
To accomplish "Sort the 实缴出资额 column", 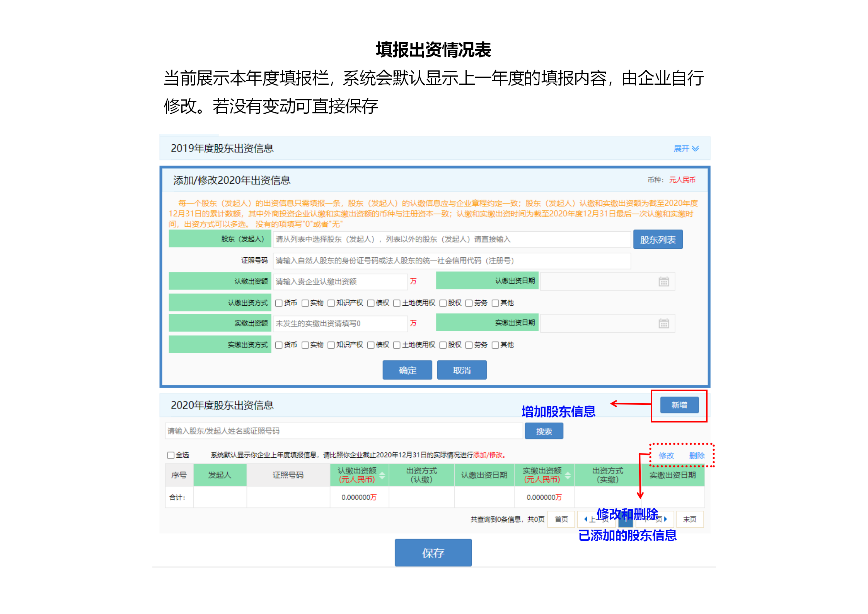I will [568, 475].
